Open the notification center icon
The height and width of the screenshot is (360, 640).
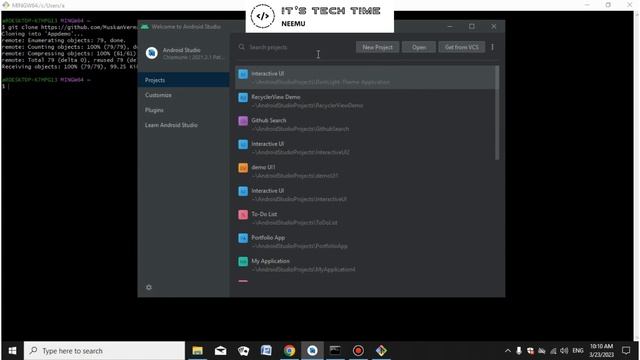tap(626, 351)
